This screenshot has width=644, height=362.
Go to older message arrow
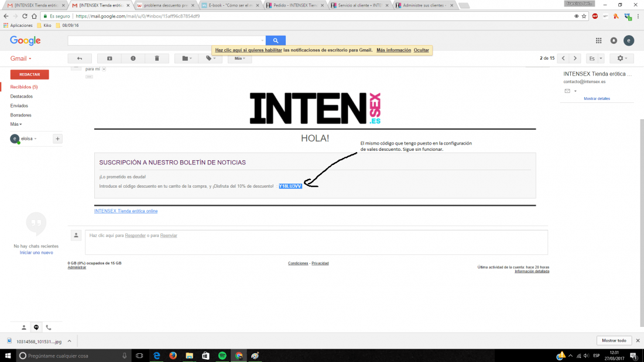[x=575, y=58]
